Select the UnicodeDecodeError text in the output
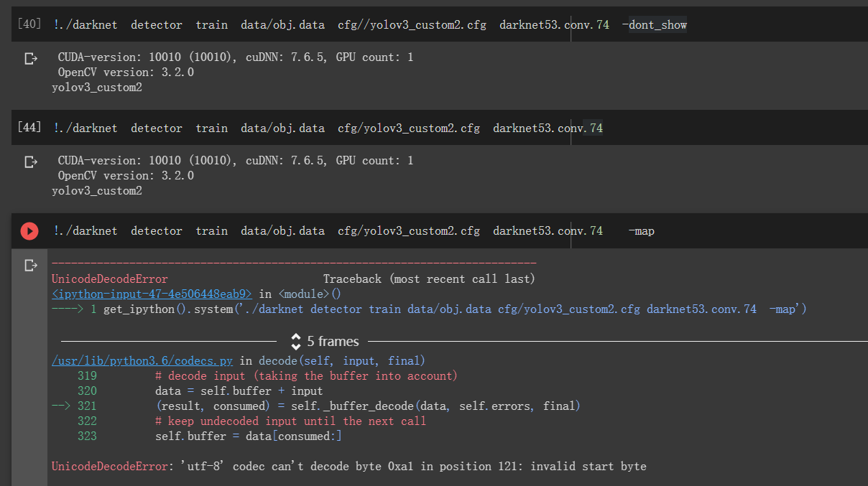Image resolution: width=868 pixels, height=486 pixels. (109, 279)
